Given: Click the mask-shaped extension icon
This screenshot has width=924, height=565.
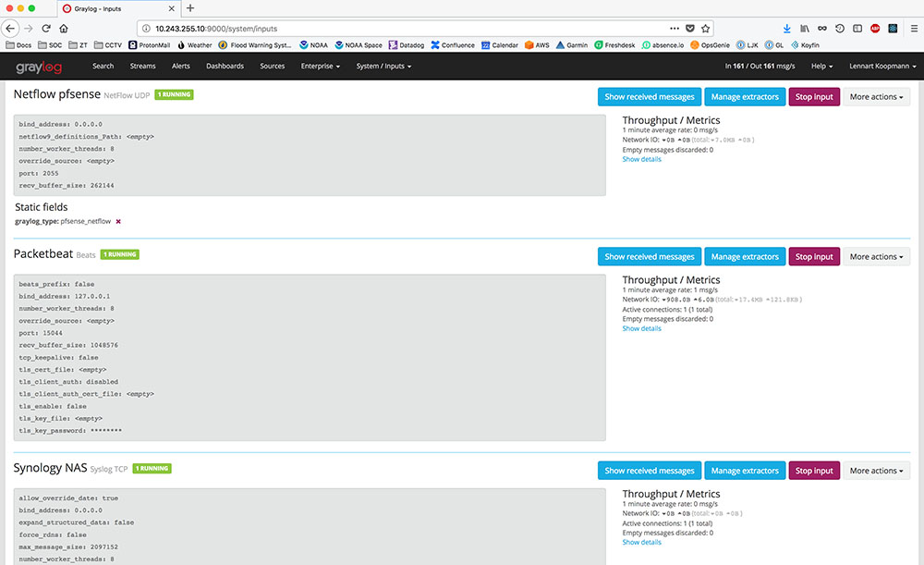Looking at the screenshot, I should tap(822, 29).
